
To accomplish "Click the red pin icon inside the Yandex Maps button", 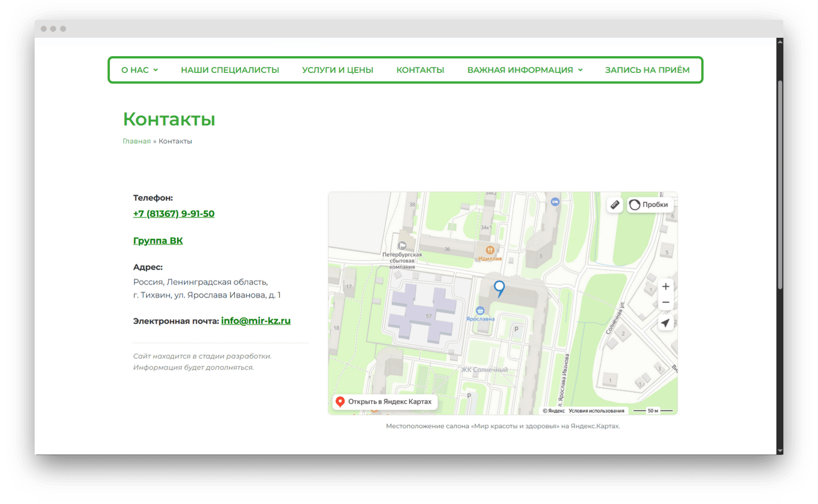I will pyautogui.click(x=340, y=401).
